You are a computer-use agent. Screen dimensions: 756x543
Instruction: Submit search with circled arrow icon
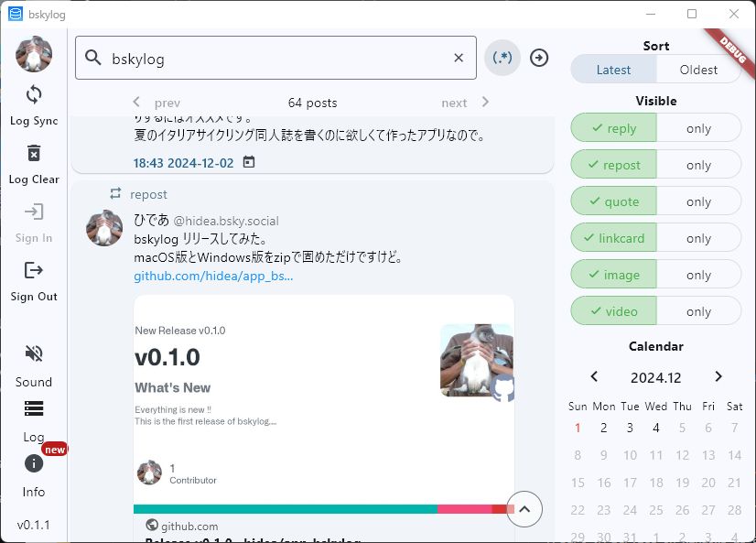point(538,58)
